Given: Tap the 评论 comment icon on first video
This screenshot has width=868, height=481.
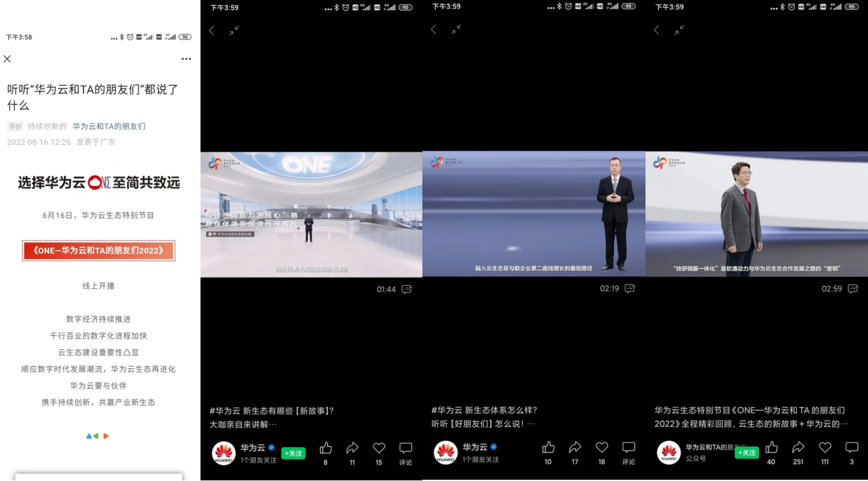Looking at the screenshot, I should 405,447.
